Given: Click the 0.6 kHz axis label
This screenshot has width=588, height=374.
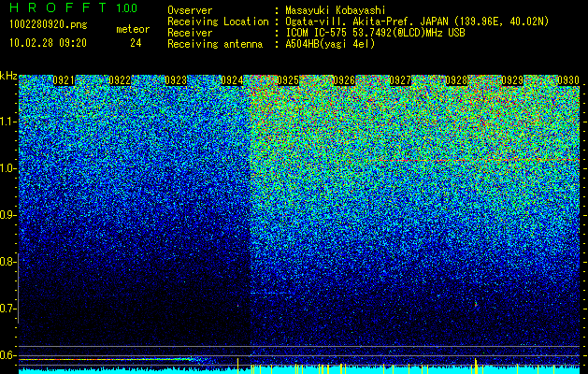Looking at the screenshot, I should [x=7, y=355].
